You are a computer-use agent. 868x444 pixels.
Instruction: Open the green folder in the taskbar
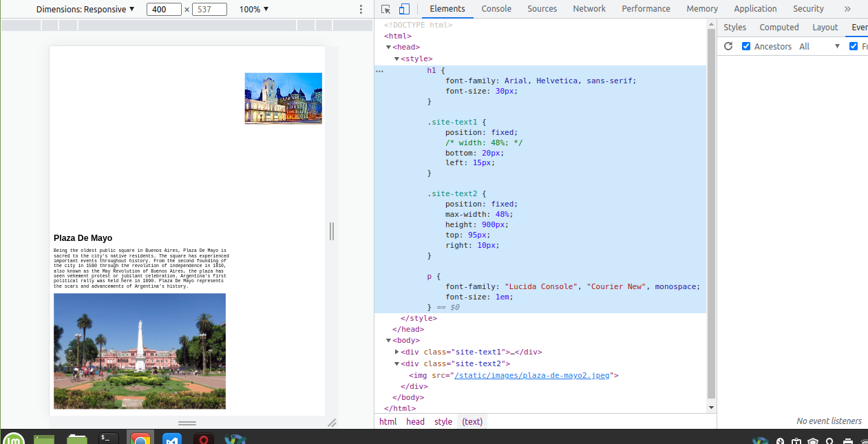tap(76, 438)
